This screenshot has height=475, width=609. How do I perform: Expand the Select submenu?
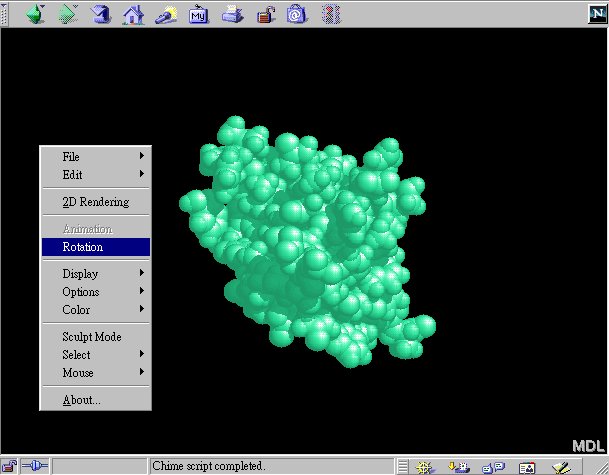[96, 355]
